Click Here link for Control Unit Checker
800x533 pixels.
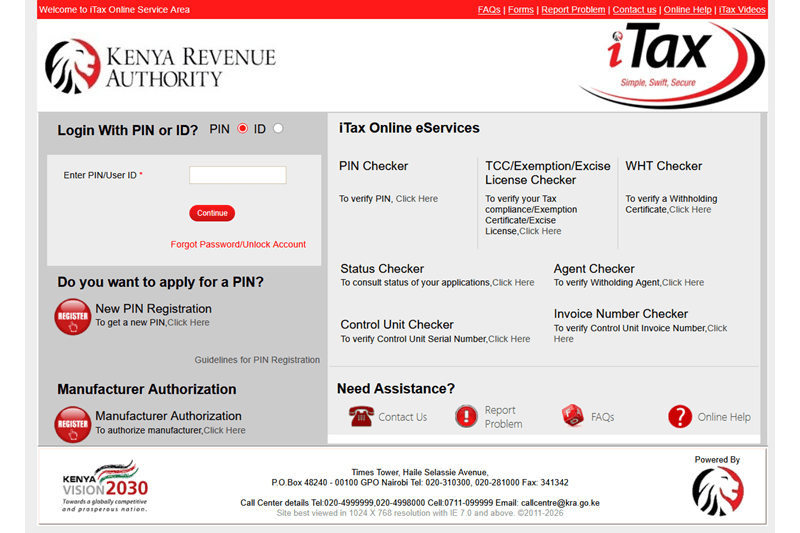coord(509,339)
